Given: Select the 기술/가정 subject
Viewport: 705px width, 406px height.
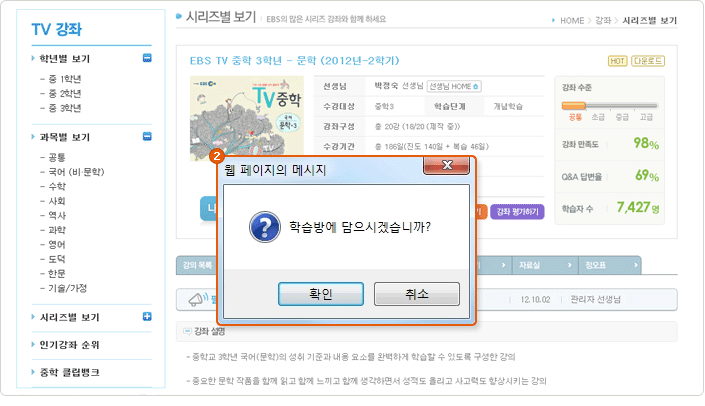Looking at the screenshot, I should pyautogui.click(x=67, y=288).
